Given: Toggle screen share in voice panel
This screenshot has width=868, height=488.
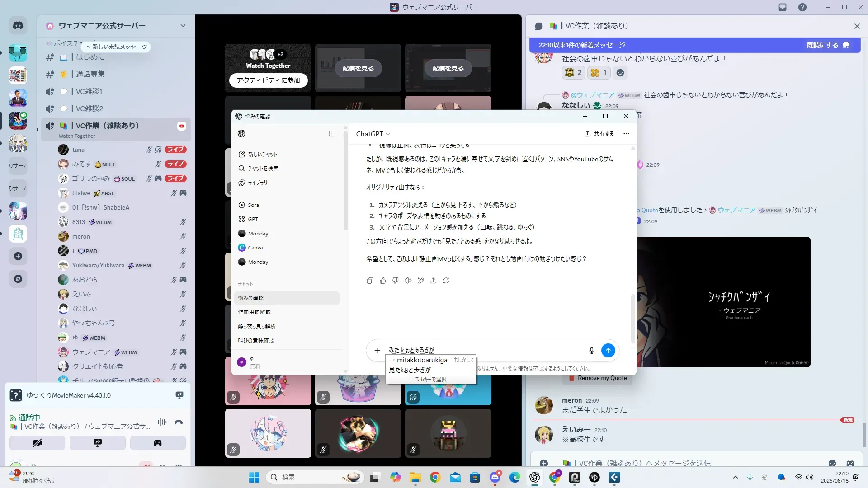Looking at the screenshot, I should tap(98, 443).
